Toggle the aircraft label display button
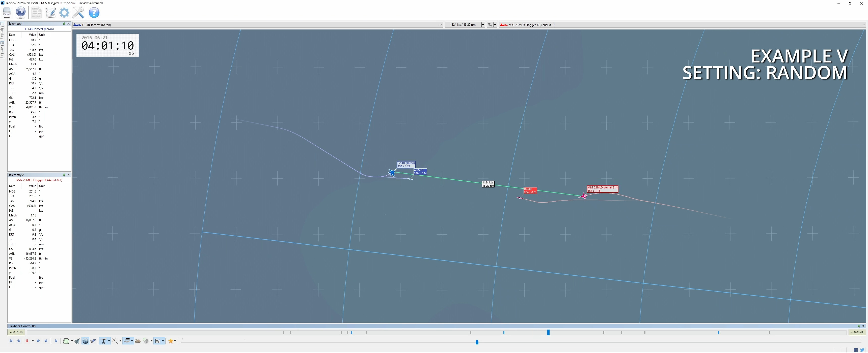 pos(127,341)
